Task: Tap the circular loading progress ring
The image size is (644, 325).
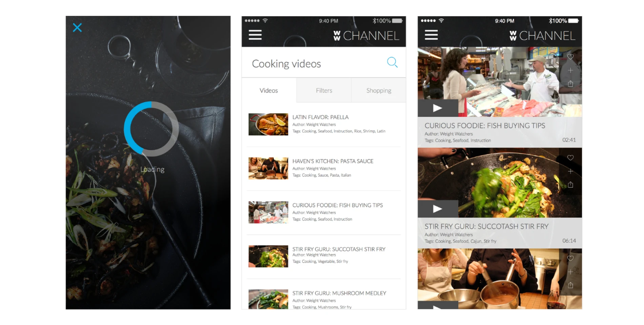Action: point(151,129)
